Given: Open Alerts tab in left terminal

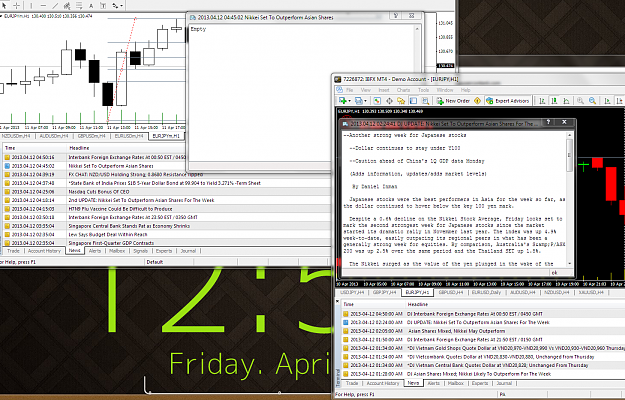Looking at the screenshot, I should (x=94, y=251).
